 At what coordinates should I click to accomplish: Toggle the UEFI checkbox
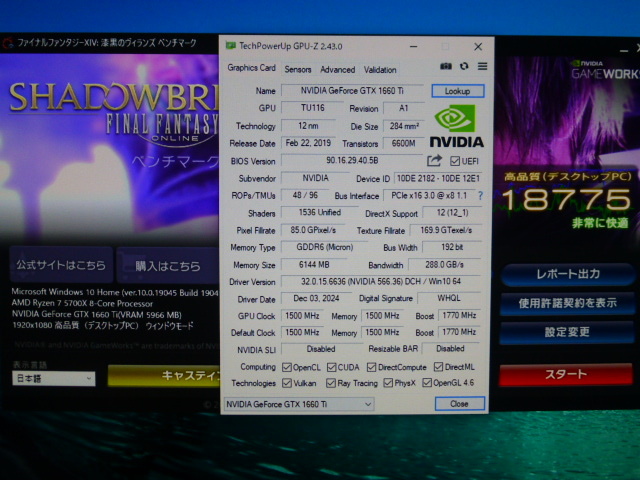[455, 161]
